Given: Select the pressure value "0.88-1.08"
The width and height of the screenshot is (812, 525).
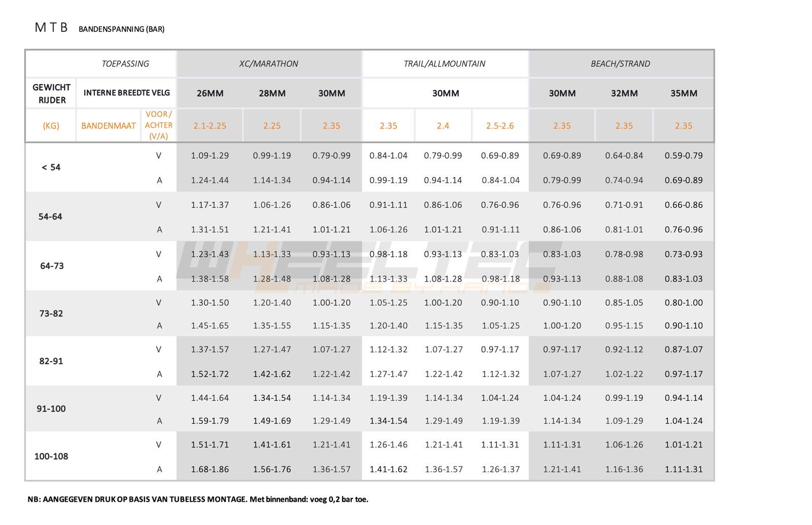Looking at the screenshot, I should (x=624, y=278).
